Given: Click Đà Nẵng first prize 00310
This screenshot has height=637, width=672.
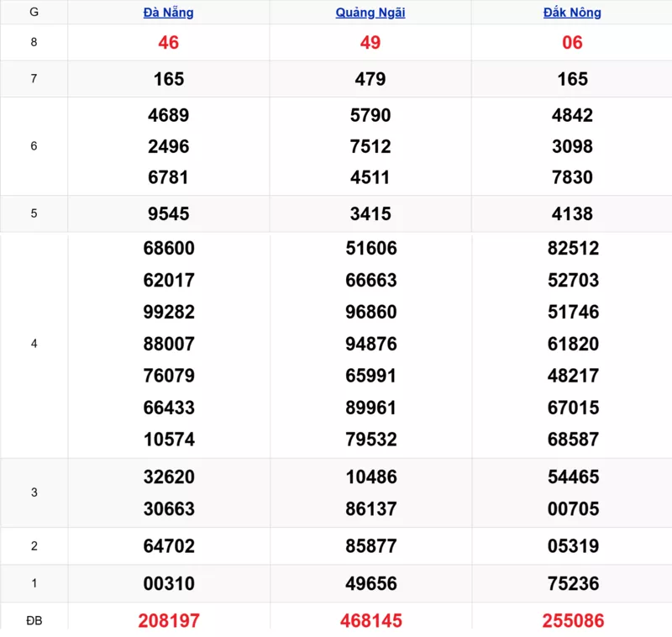Looking at the screenshot, I should pos(169,583).
